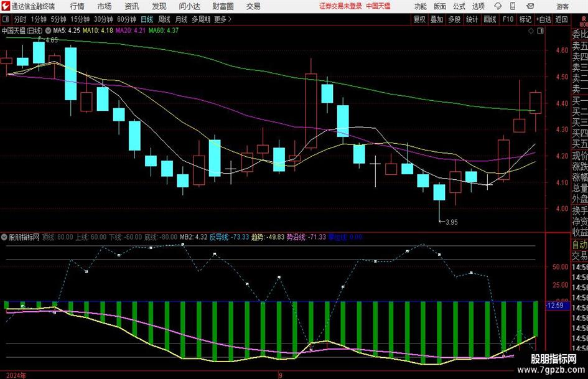Click the MA60: 4.37 indicator label

pos(164,30)
